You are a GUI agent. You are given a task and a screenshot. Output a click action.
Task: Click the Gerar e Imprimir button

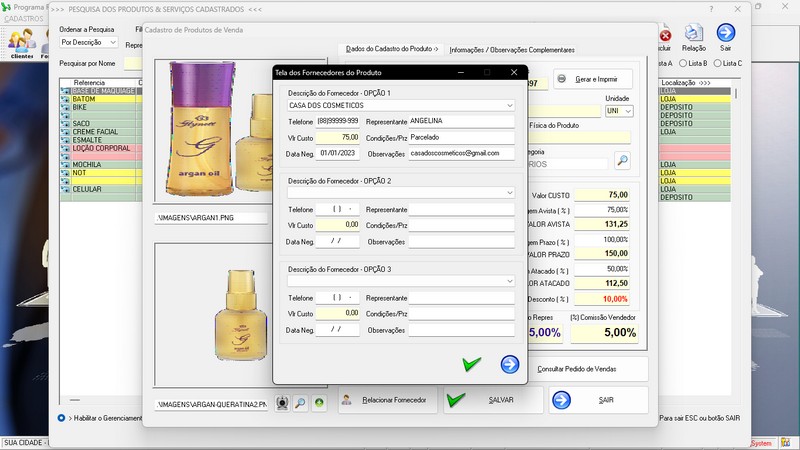tap(592, 79)
